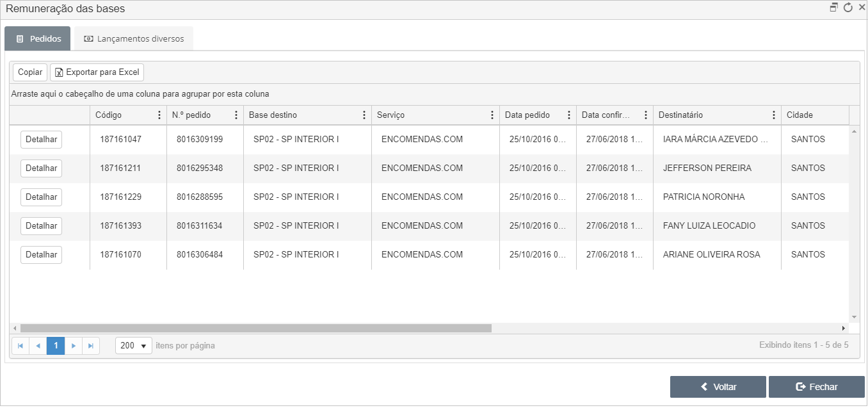868x408 pixels.
Task: Open Destinatário column options menu
Action: [x=774, y=115]
